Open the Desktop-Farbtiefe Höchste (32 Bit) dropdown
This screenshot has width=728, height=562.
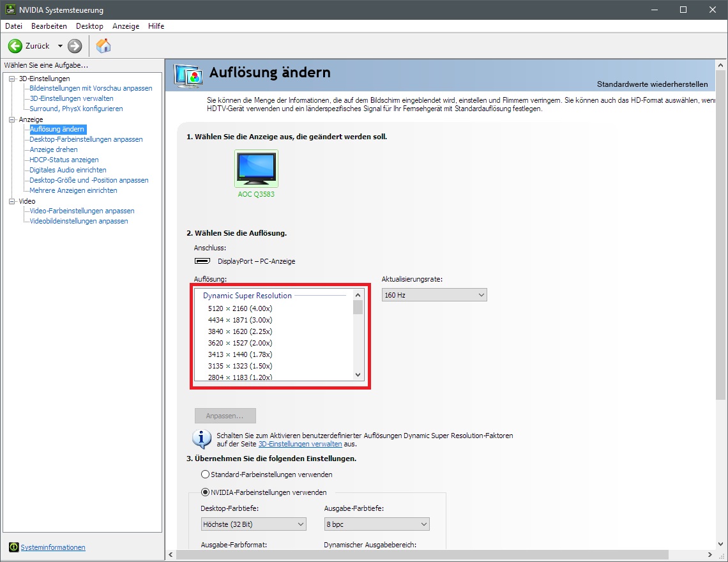point(254,524)
